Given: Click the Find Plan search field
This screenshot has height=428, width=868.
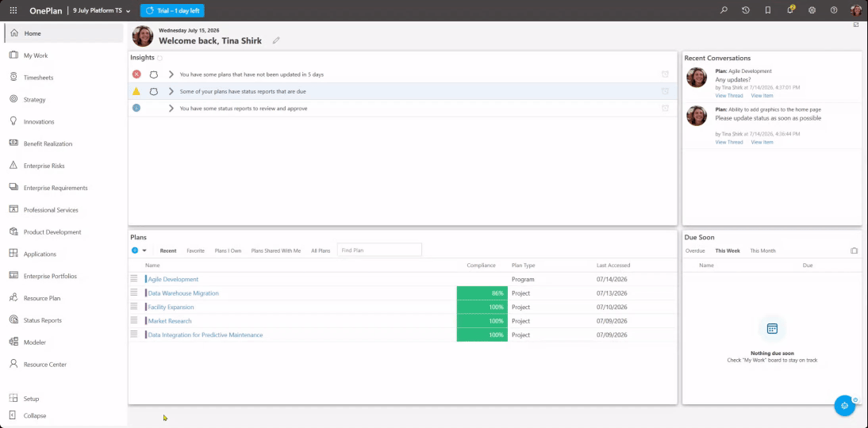Looking at the screenshot, I should (x=379, y=250).
